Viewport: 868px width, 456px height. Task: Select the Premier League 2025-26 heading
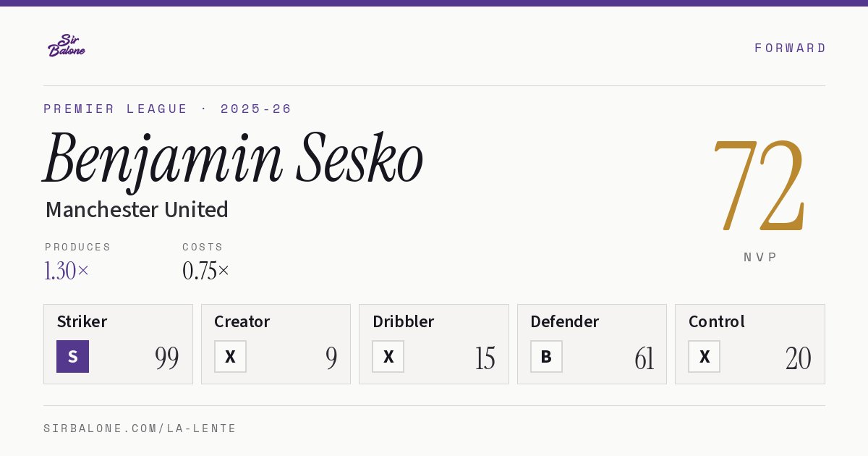[x=168, y=109]
